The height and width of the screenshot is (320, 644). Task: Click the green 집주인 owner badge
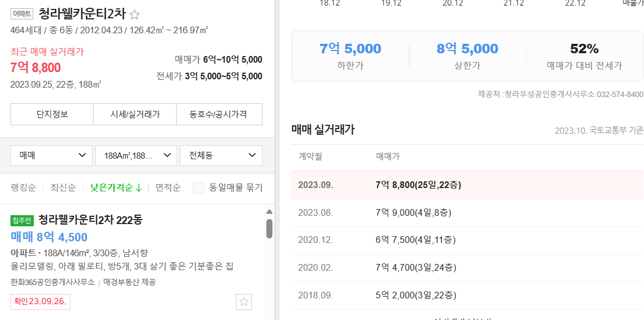pyautogui.click(x=21, y=220)
